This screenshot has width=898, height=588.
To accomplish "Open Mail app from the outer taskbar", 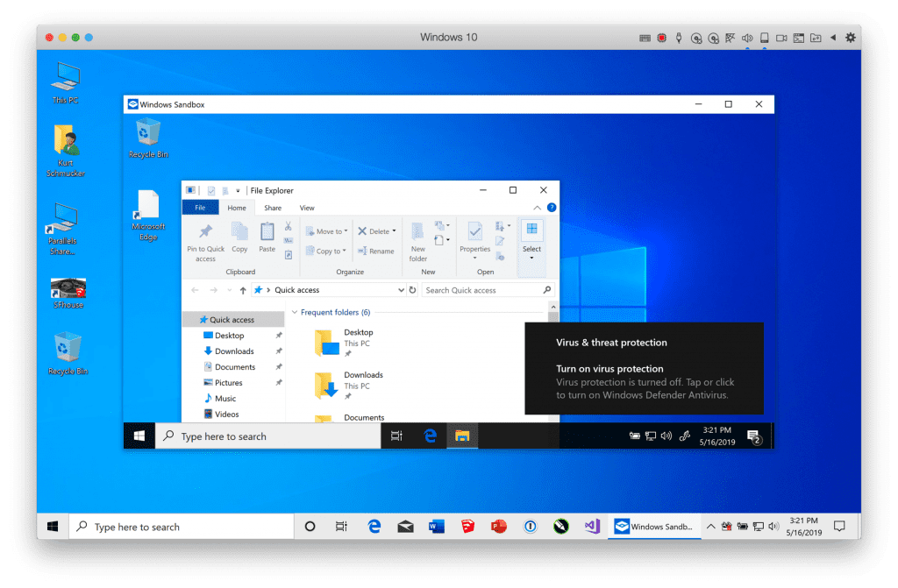I will click(405, 526).
